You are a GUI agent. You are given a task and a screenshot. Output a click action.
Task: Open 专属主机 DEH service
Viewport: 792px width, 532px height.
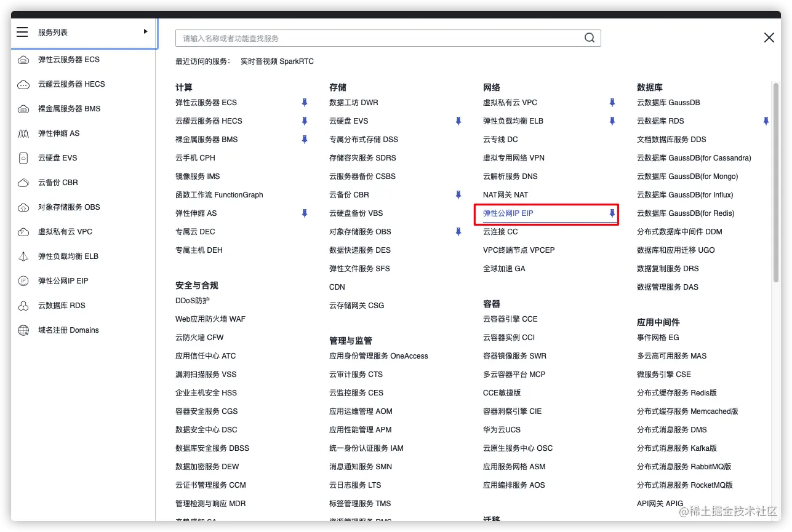(199, 250)
